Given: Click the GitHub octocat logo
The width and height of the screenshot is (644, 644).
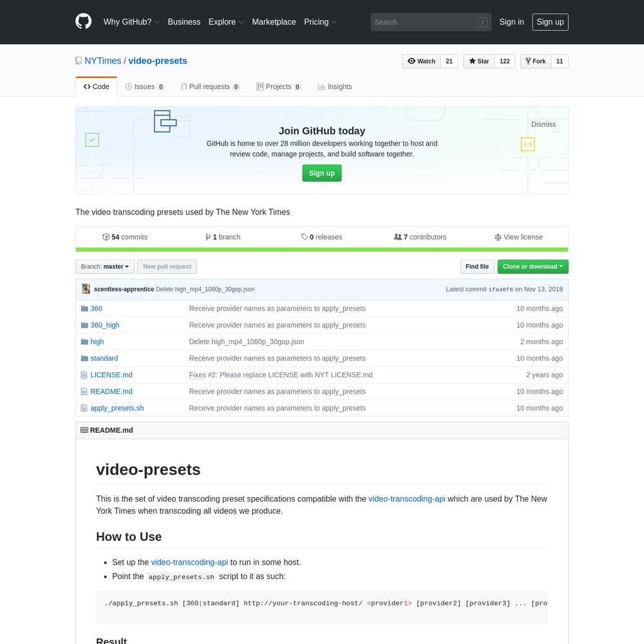Looking at the screenshot, I should tap(83, 21).
